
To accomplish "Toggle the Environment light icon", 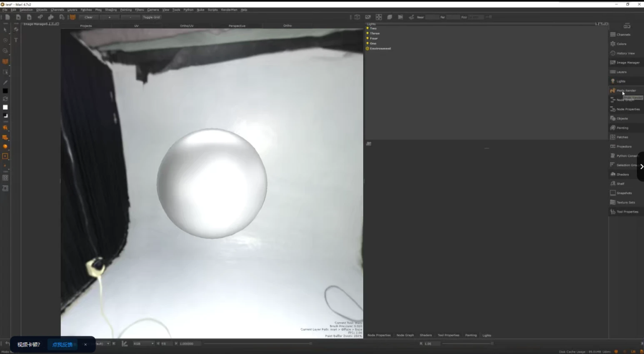I will pos(367,48).
